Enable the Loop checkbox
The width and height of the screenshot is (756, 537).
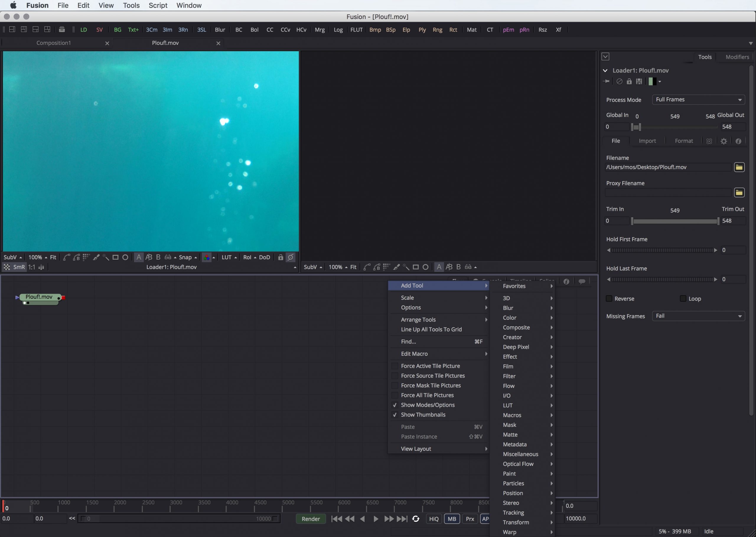click(683, 298)
